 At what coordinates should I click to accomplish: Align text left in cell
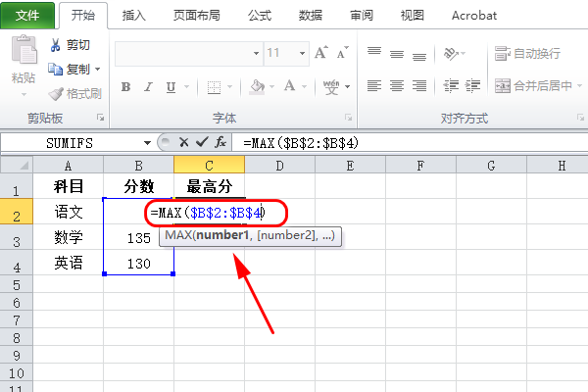tap(374, 86)
